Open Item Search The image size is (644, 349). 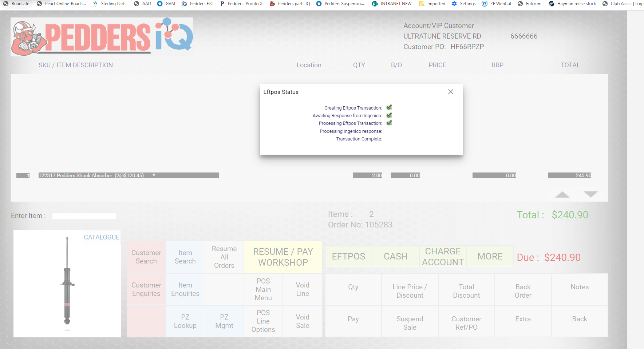click(x=185, y=257)
